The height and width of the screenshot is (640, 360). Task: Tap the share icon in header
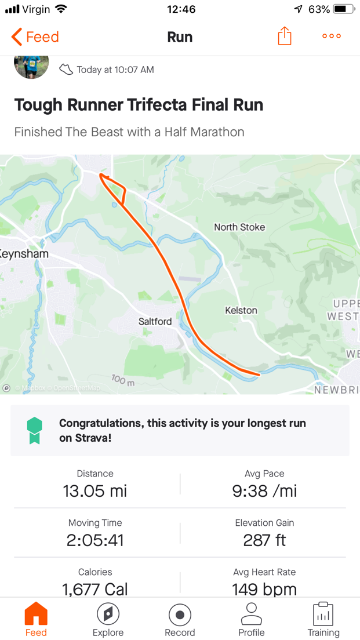click(284, 36)
